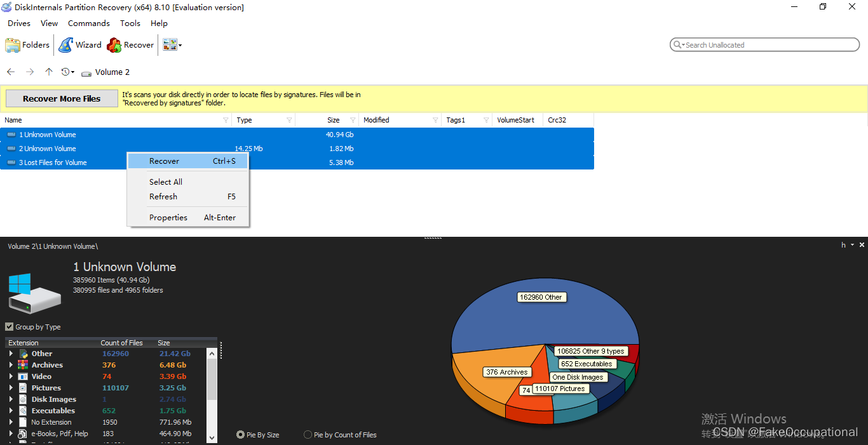This screenshot has height=445, width=868.
Task: Click drive icon of 2 Unknown Volume
Action: 11,149
